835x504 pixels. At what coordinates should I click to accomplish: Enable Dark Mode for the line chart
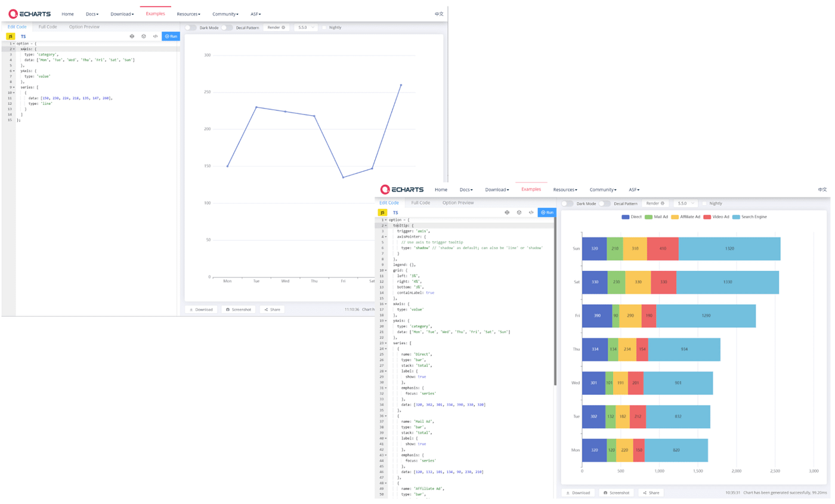[x=190, y=27]
